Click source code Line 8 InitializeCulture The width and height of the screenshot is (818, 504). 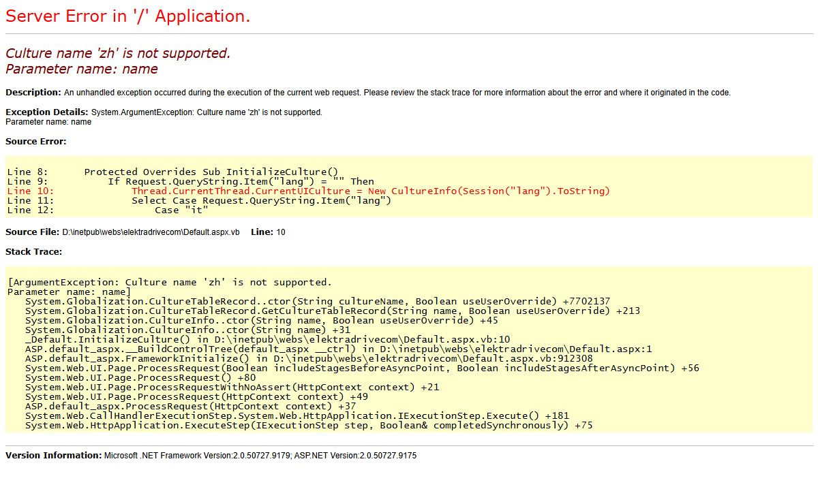point(172,172)
